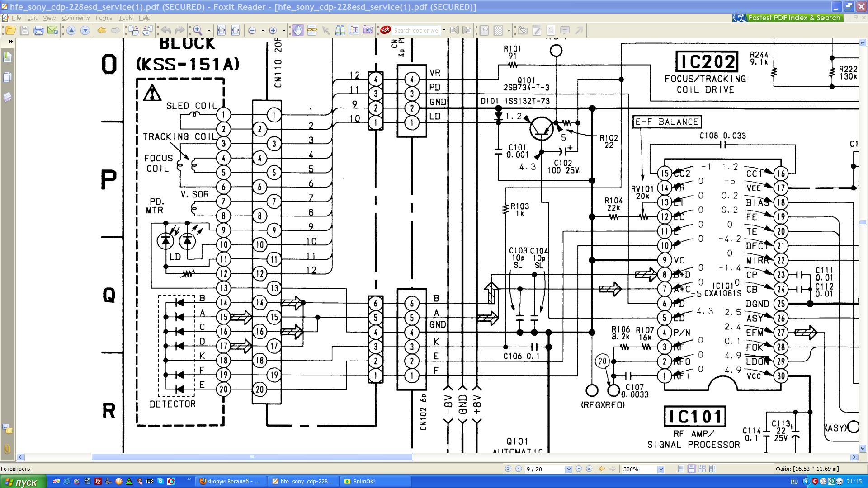
Task: Click the Fit Page icon
Action: (x=222, y=30)
